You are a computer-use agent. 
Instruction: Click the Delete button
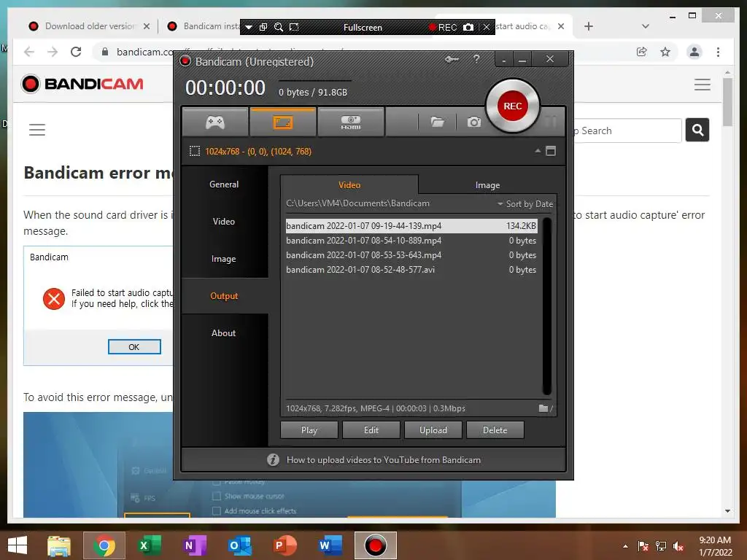[495, 430]
